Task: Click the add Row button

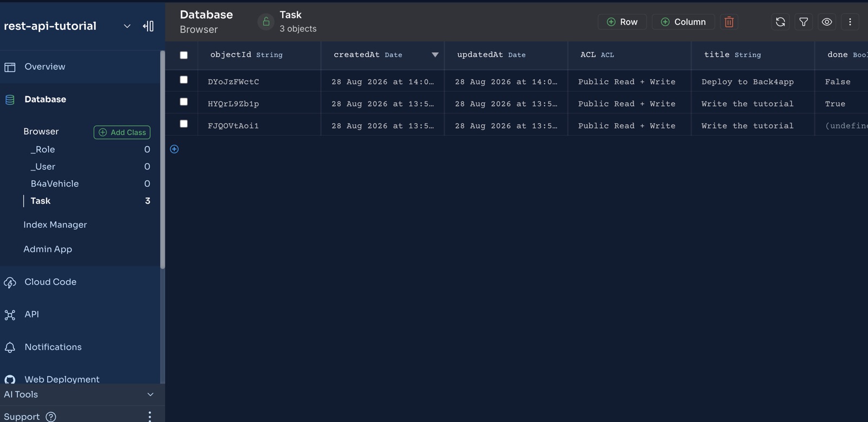Action: 622,22
